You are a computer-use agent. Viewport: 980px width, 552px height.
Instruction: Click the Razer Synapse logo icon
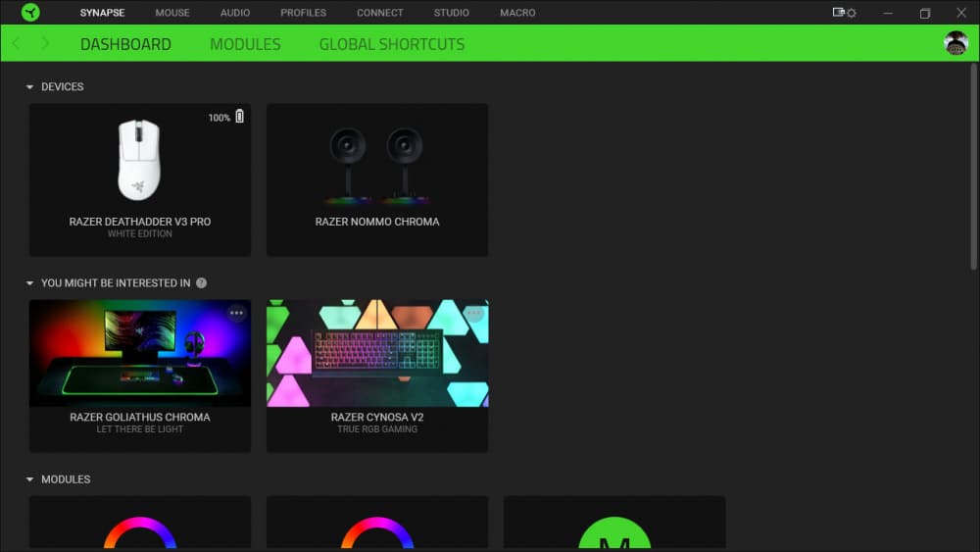point(30,13)
